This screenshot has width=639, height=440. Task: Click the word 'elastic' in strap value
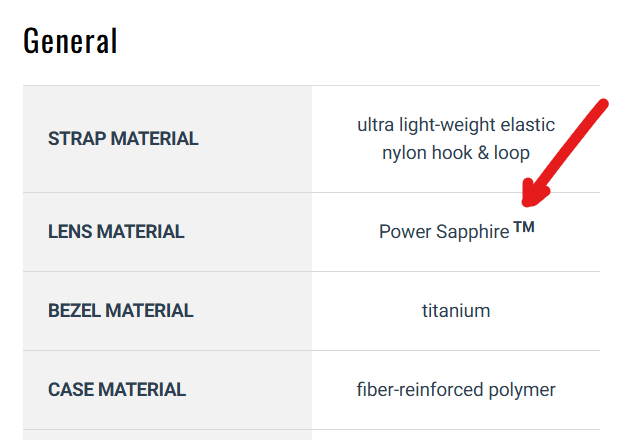[x=529, y=125]
